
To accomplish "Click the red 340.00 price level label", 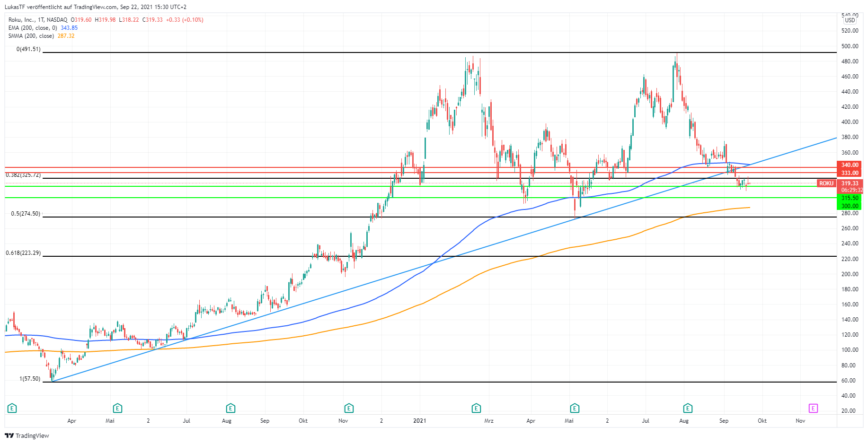I will coord(850,165).
